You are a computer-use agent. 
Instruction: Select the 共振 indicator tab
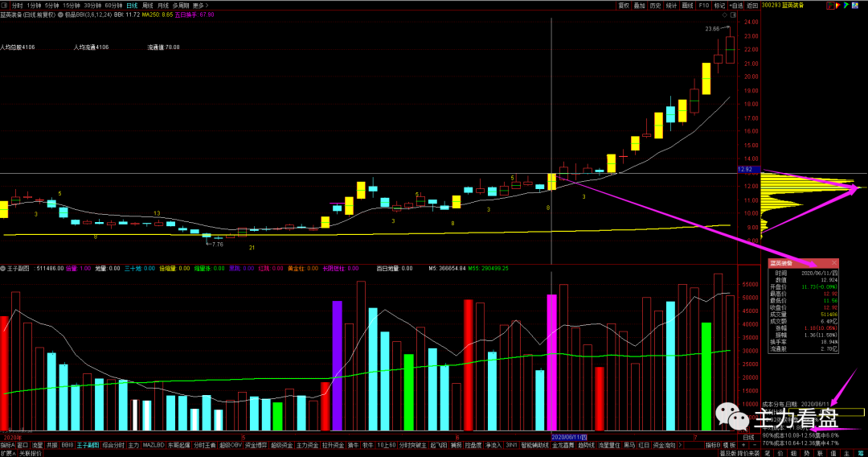(52, 446)
